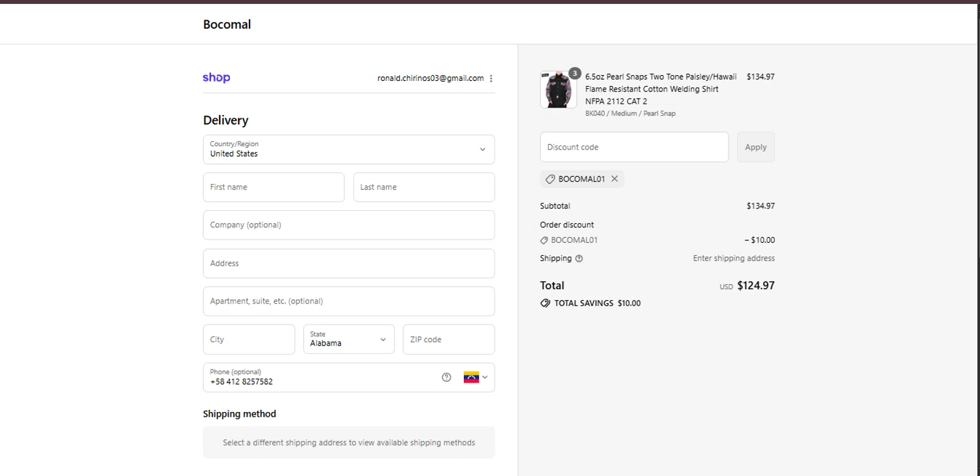Focus the City field
Screen dimensions: 980x476
click(x=249, y=340)
